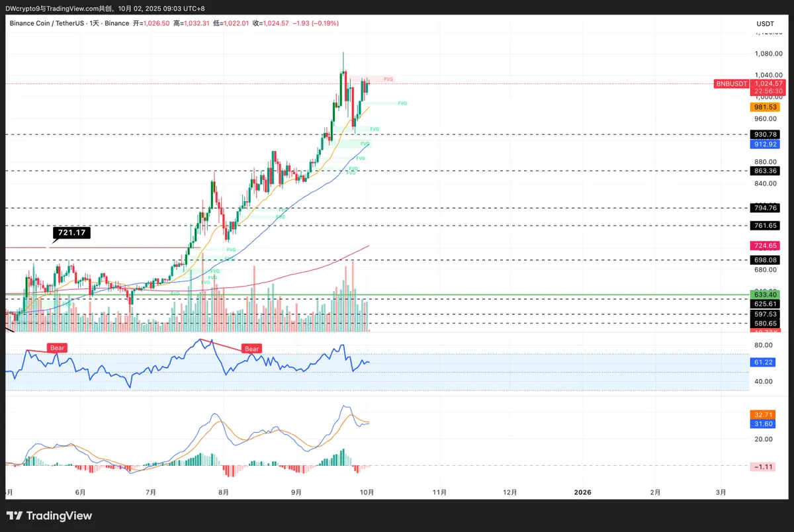Screen dimensions: 794x532
Task: Select the 10月 time axis label
Action: (368, 492)
